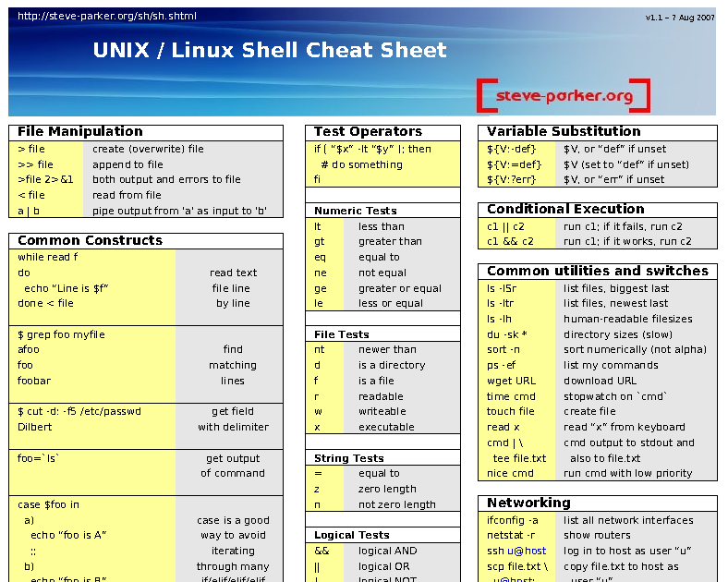Click the 'touch file' command
The height and width of the screenshot is (582, 728).
click(x=510, y=411)
